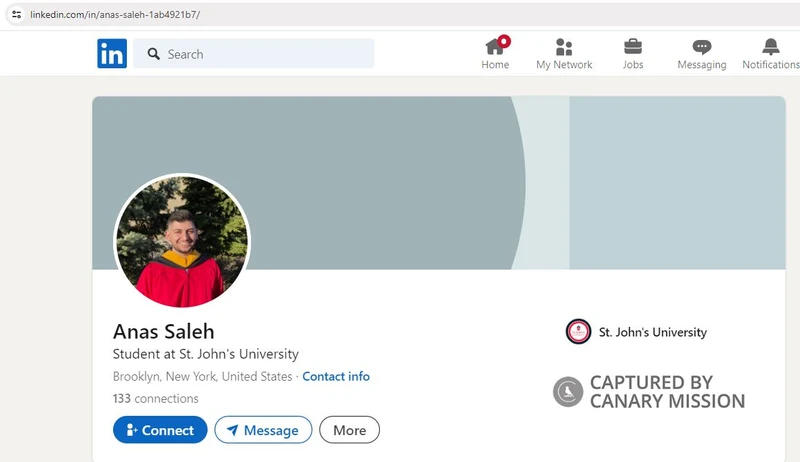Open Messaging speech bubble icon
This screenshot has width=800, height=462.
coord(702,47)
